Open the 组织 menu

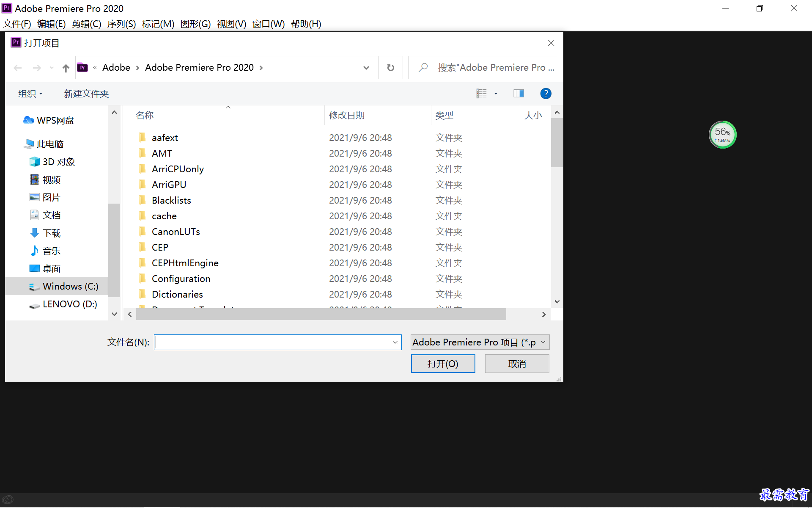tap(30, 94)
